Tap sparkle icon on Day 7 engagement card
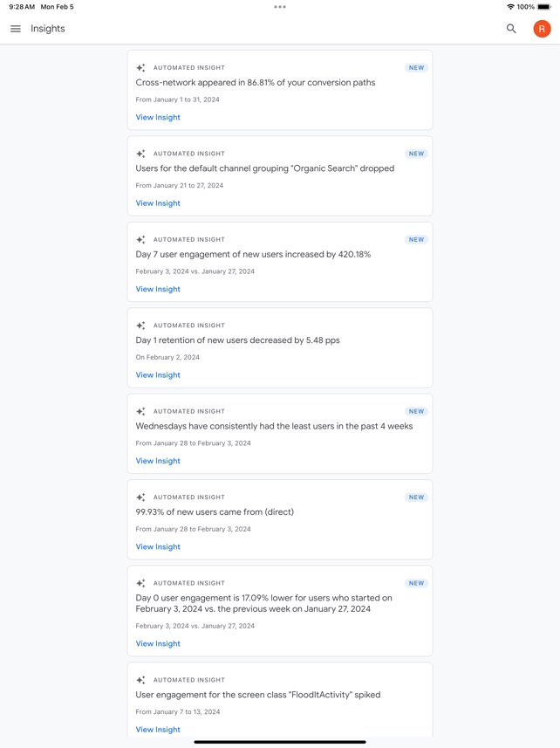 [140, 239]
